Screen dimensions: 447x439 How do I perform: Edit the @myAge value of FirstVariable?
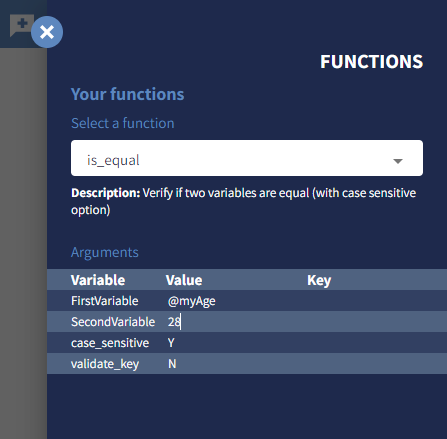point(192,301)
